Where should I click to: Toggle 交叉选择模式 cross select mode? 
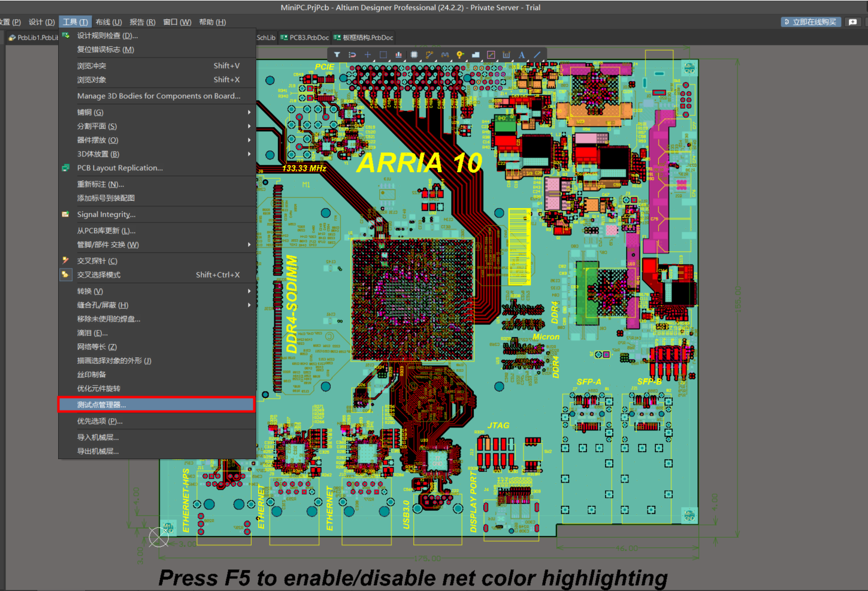[99, 275]
